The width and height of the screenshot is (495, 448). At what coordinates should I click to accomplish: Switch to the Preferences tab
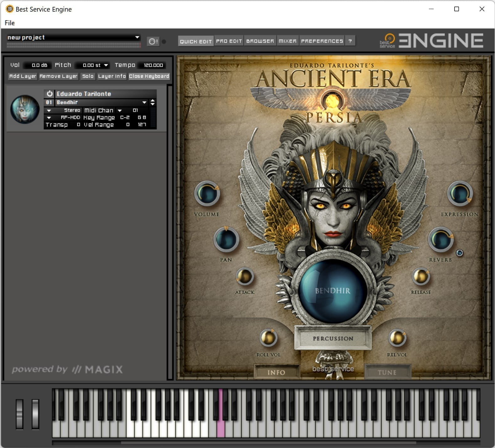pos(322,41)
